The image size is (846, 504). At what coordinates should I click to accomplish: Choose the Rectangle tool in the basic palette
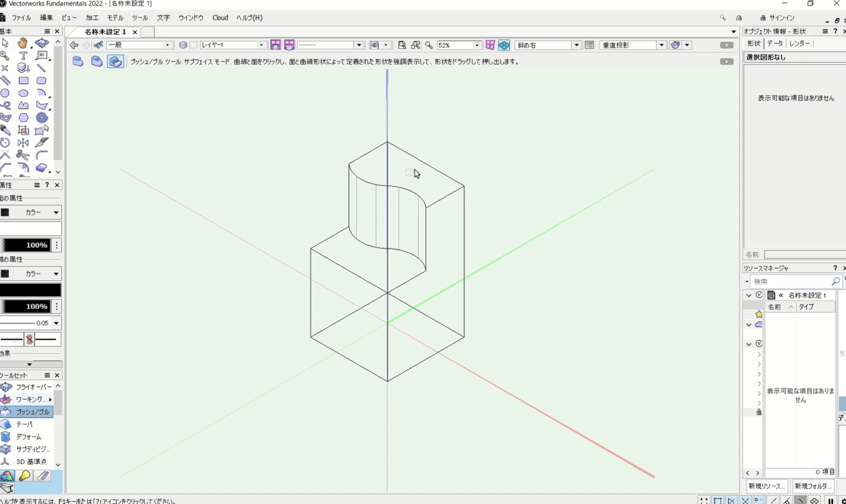[23, 80]
